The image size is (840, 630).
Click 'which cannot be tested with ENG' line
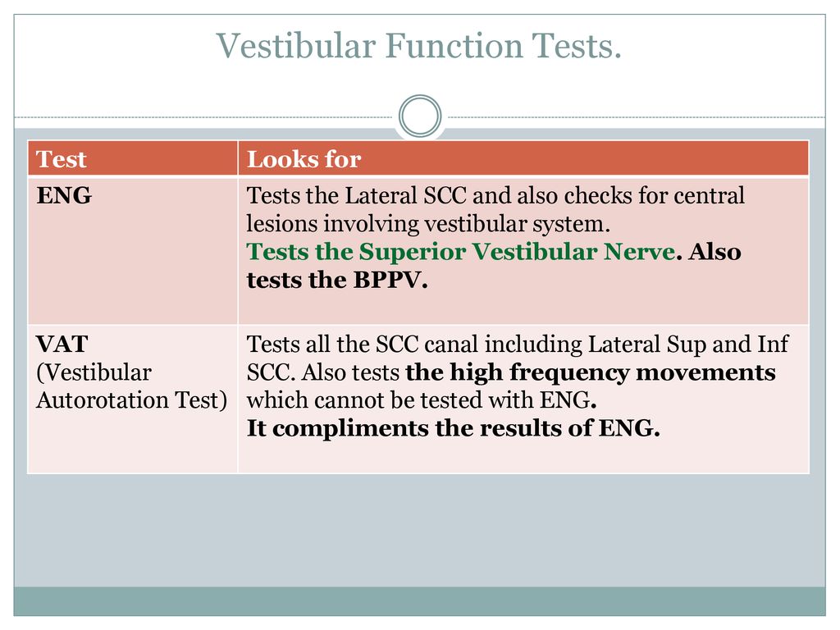point(421,400)
